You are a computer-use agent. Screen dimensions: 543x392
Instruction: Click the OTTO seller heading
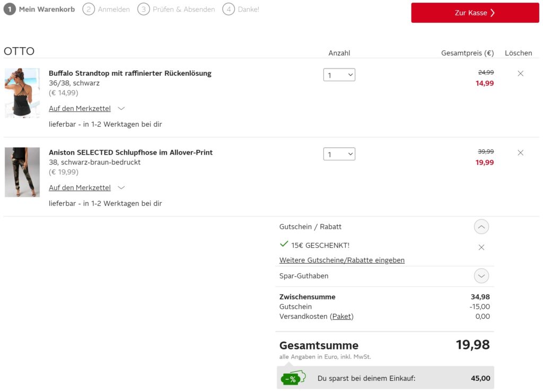[x=19, y=51]
